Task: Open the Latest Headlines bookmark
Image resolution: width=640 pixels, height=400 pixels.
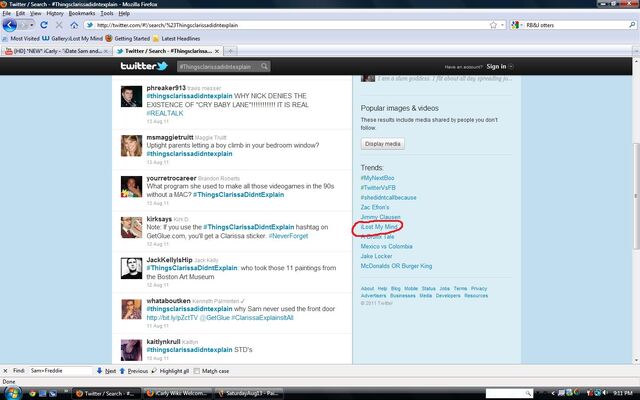Action: tap(176, 38)
